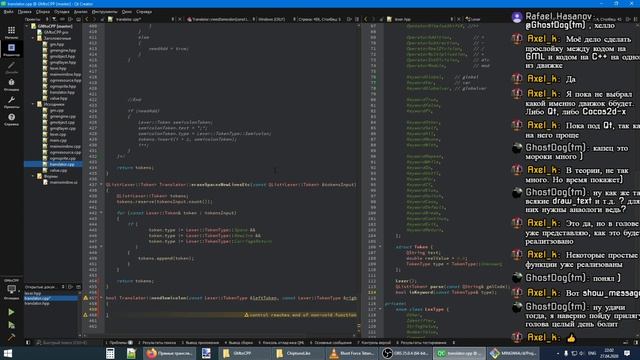
Task: Open the Проекты view selector dropdown
Action: tap(36, 19)
